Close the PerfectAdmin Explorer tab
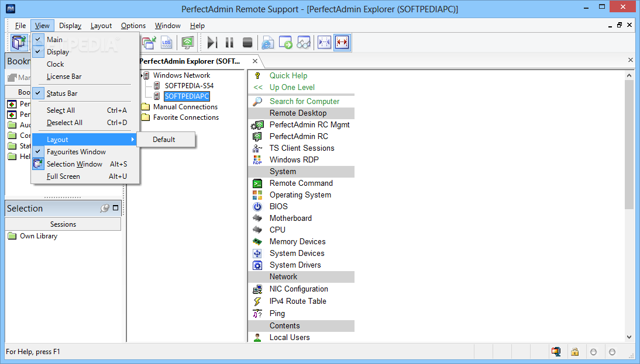 254,61
